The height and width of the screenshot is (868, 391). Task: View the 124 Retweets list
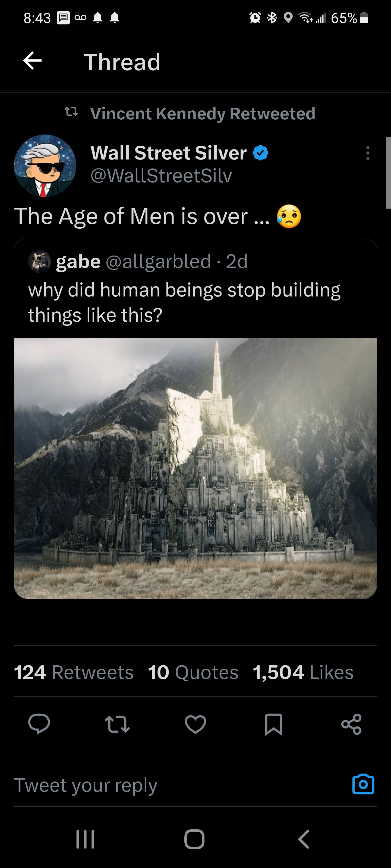point(74,673)
